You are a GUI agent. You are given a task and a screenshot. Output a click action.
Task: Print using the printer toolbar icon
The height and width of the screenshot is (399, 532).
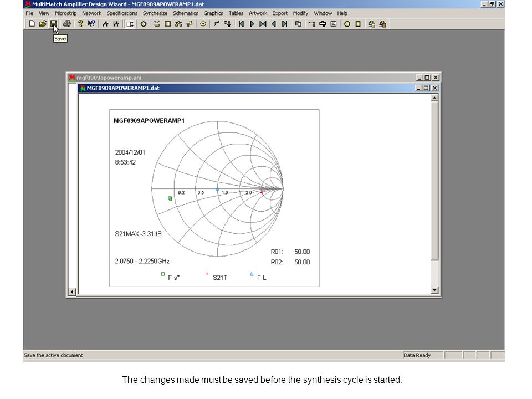pos(67,24)
